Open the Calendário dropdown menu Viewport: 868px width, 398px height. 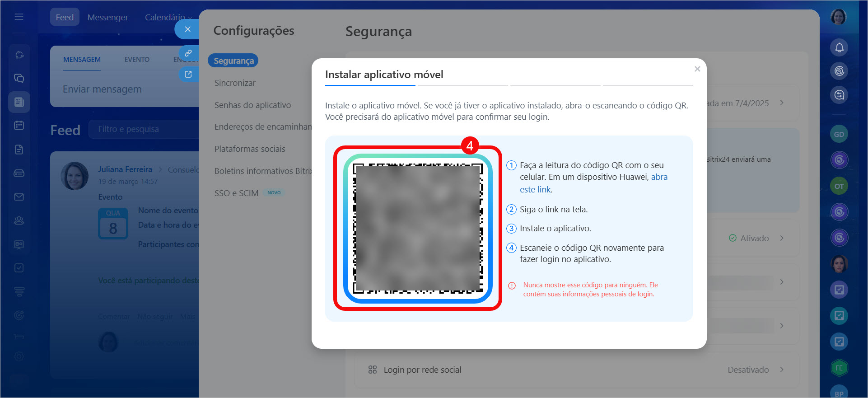click(168, 17)
